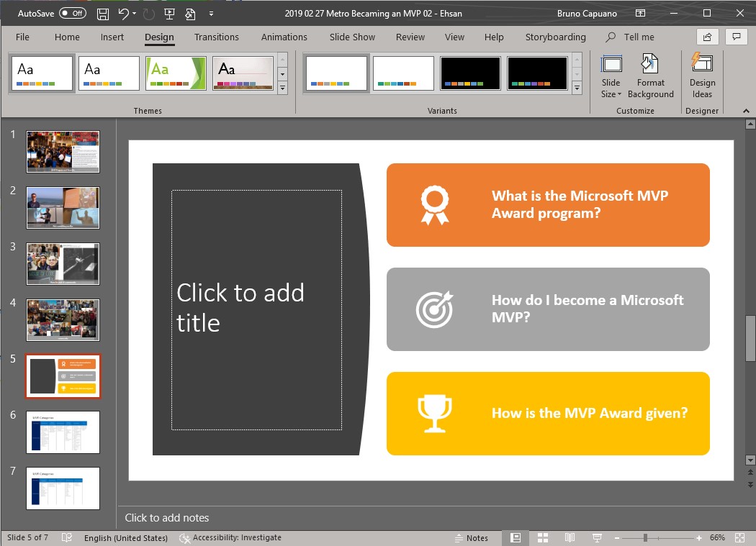Open Comments using the comment icon
This screenshot has width=756, height=546.
click(736, 37)
